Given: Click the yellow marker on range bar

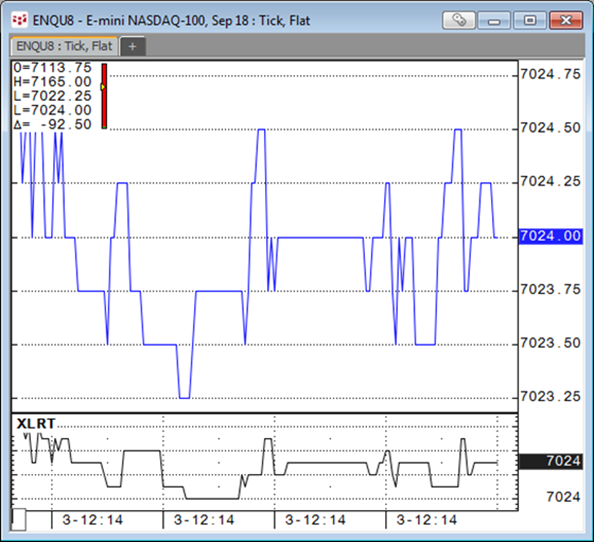Looking at the screenshot, I should point(102,87).
